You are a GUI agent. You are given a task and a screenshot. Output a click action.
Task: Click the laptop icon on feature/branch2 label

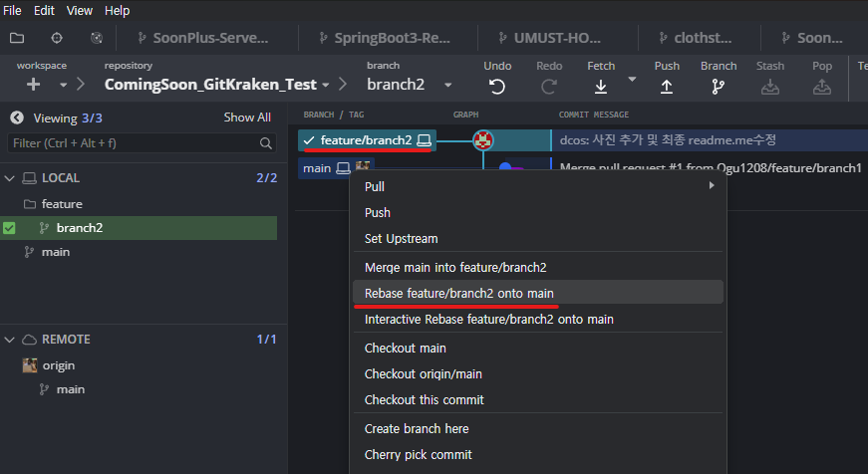(425, 140)
